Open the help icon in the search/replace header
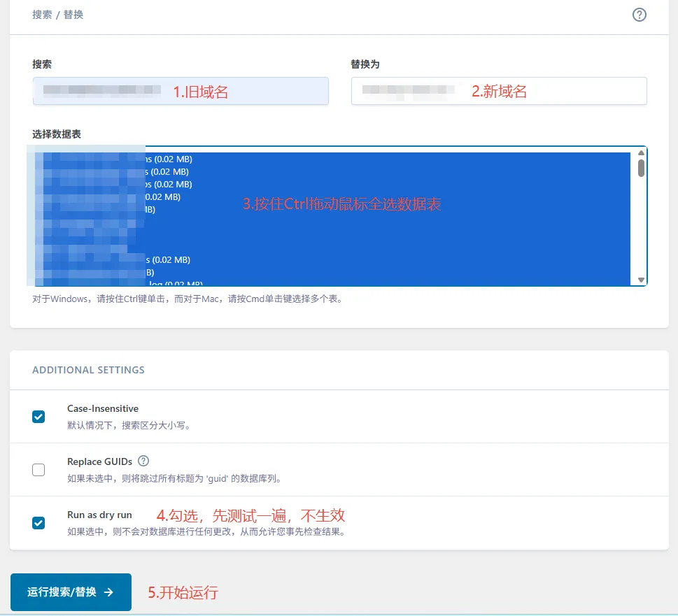 639,15
